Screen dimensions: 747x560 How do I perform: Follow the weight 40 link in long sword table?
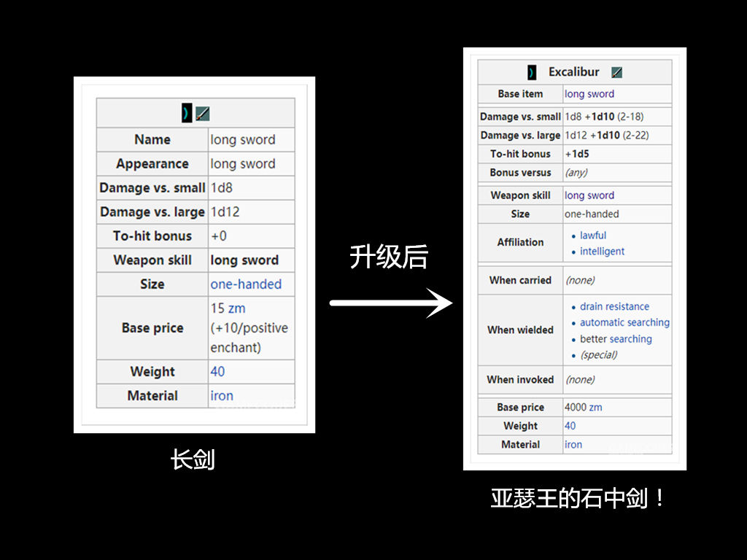click(217, 371)
